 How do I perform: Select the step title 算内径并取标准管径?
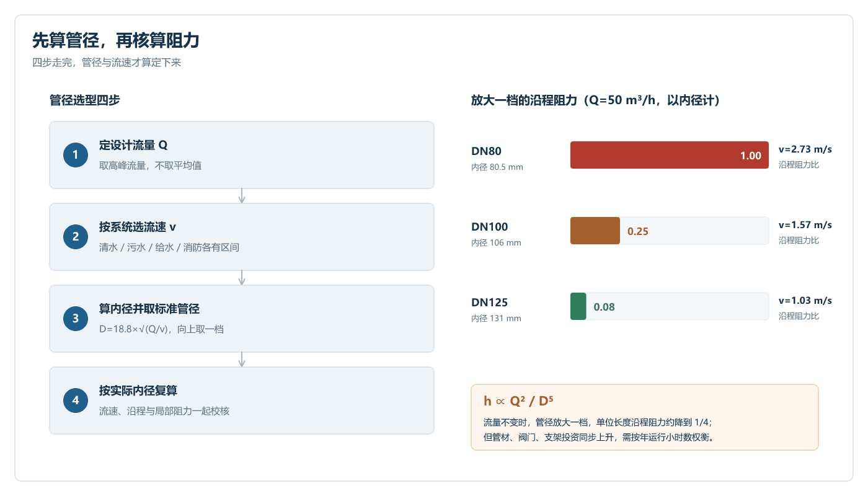point(149,309)
